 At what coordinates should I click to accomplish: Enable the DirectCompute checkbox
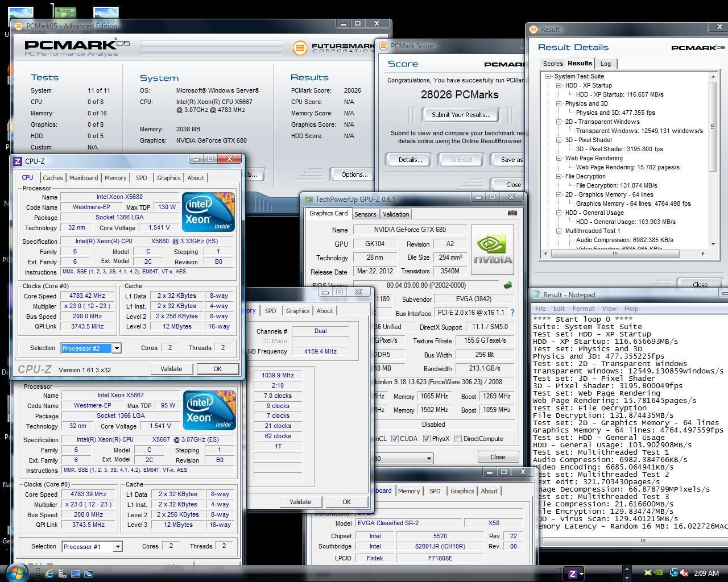458,439
